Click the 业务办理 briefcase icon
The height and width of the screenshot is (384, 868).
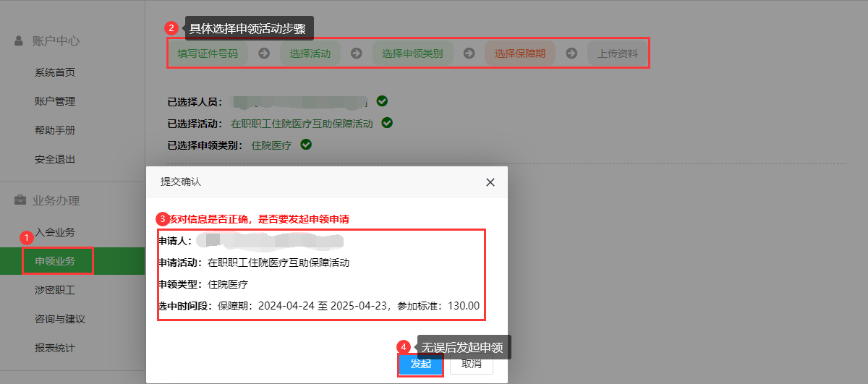[x=20, y=200]
